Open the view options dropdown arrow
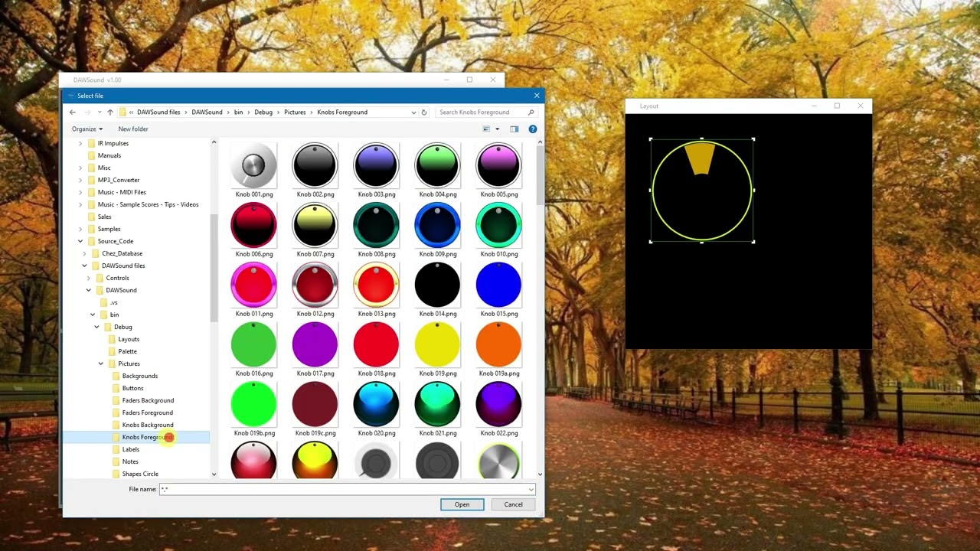This screenshot has height=551, width=980. click(497, 129)
